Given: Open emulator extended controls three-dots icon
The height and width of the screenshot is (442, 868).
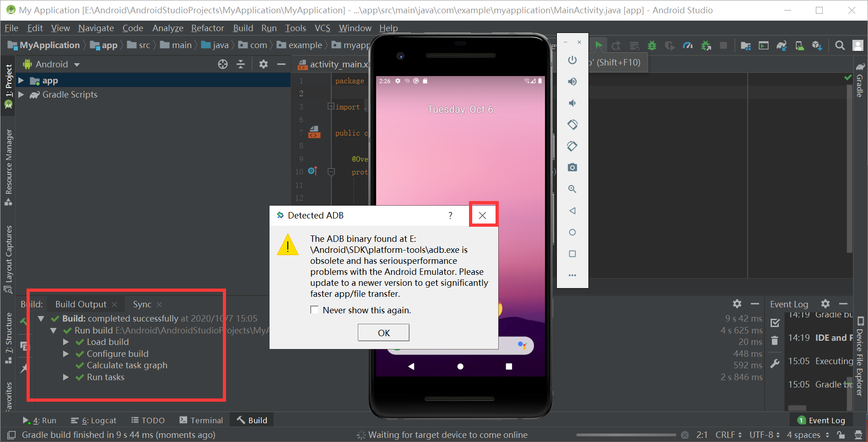Looking at the screenshot, I should pos(572,275).
